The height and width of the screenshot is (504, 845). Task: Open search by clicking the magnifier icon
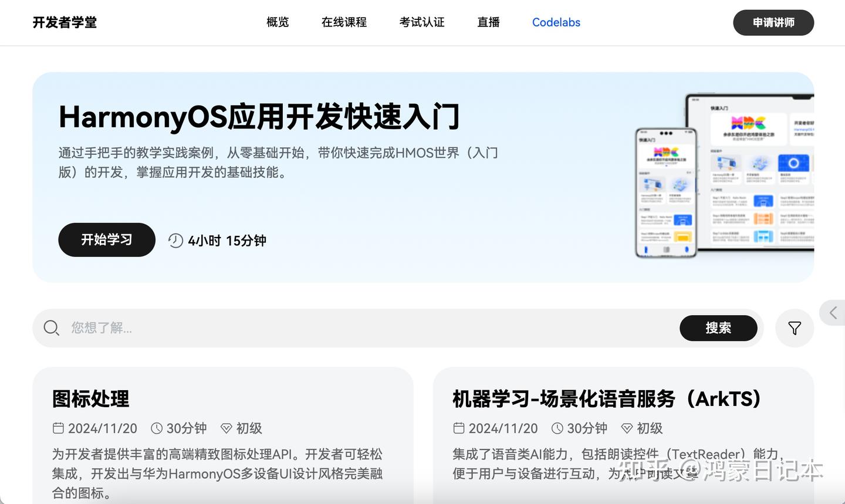[51, 328]
